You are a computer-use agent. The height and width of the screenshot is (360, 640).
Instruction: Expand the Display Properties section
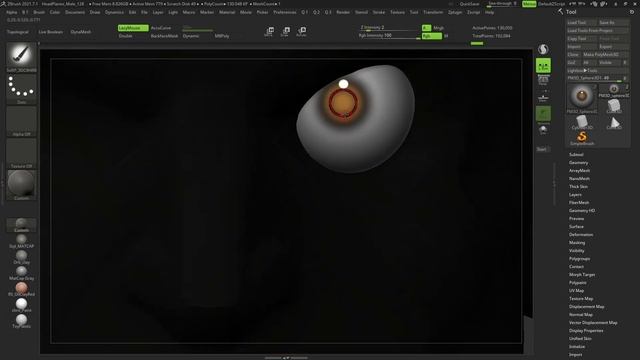[586, 330]
